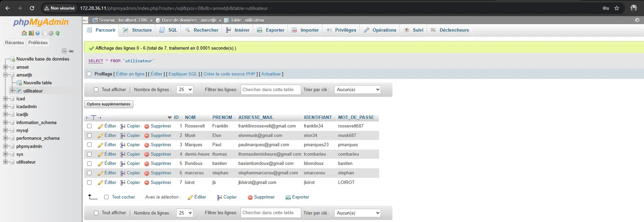Open navigation panel settings gear icon
This screenshot has height=222, width=644.
point(51,33)
